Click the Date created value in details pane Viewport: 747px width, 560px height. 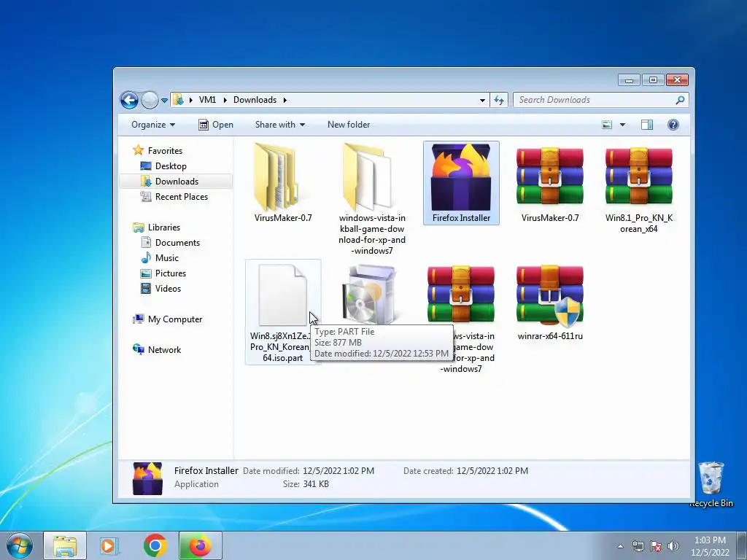tap(492, 471)
